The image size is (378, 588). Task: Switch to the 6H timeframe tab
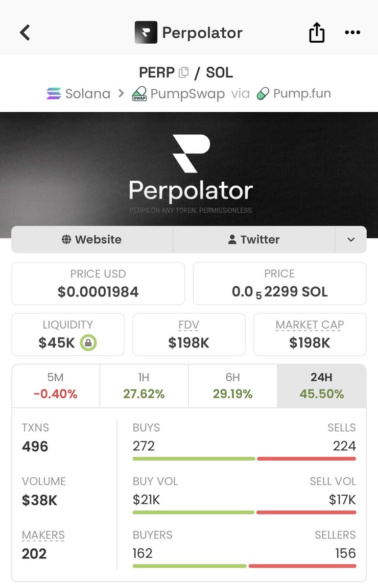(233, 386)
